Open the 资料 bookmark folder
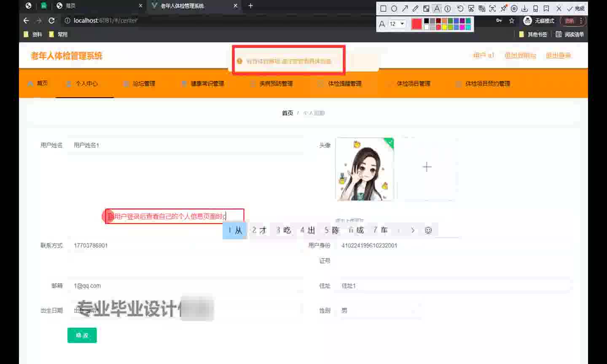This screenshot has height=364, width=607. pos(33,34)
